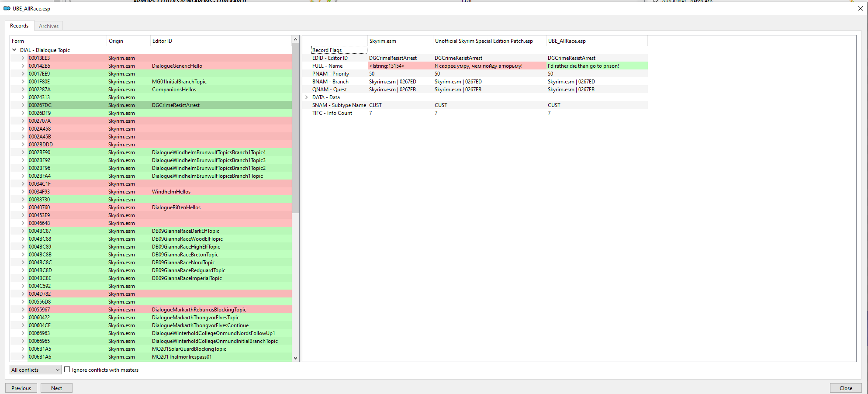This screenshot has width=868, height=394.
Task: Expand the DialogueGenericHello record 000142B5
Action: [x=23, y=66]
